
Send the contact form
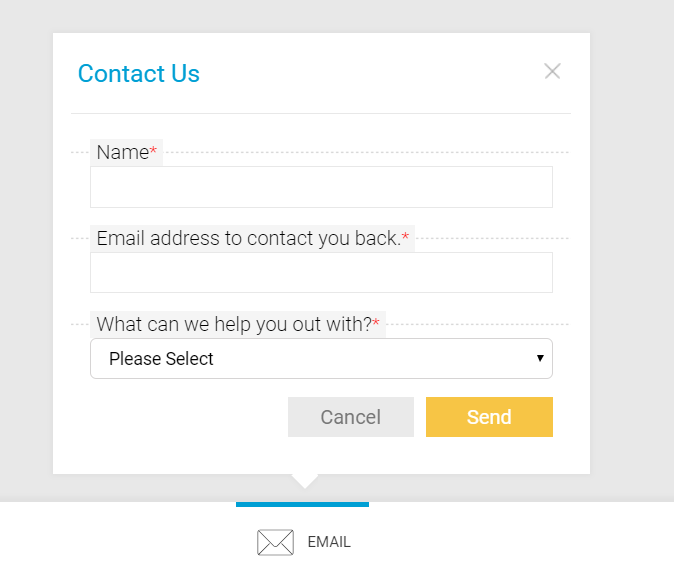pos(489,417)
